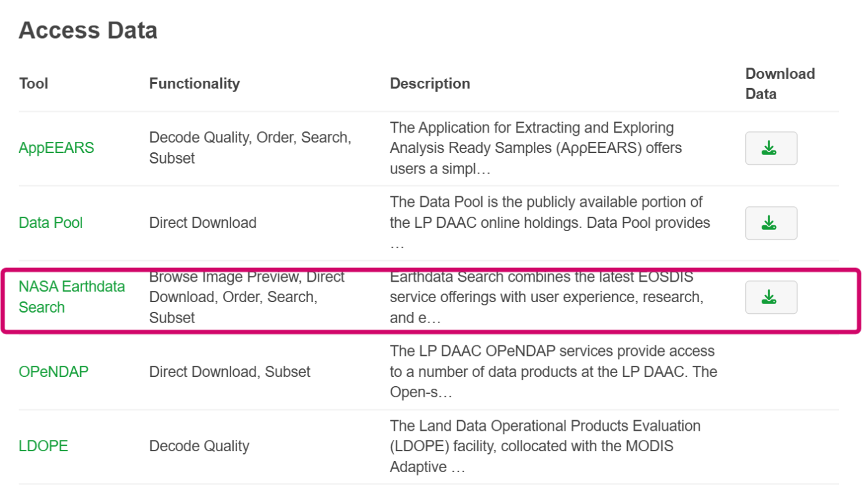The width and height of the screenshot is (868, 503).
Task: Click the Download Data column header
Action: 779,83
